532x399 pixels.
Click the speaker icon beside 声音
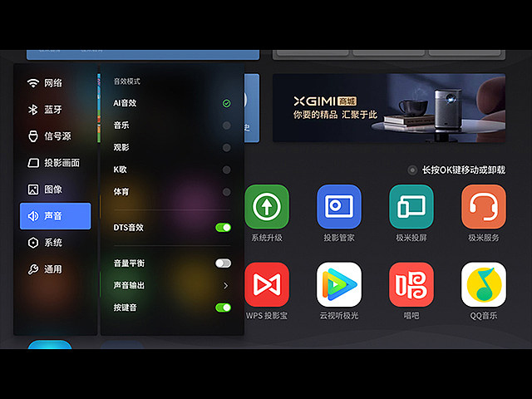(33, 216)
